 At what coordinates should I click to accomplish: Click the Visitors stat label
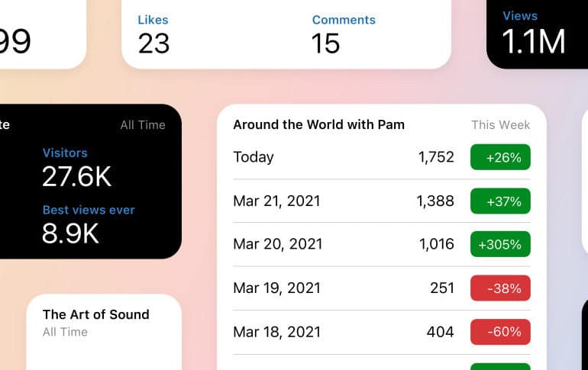65,153
